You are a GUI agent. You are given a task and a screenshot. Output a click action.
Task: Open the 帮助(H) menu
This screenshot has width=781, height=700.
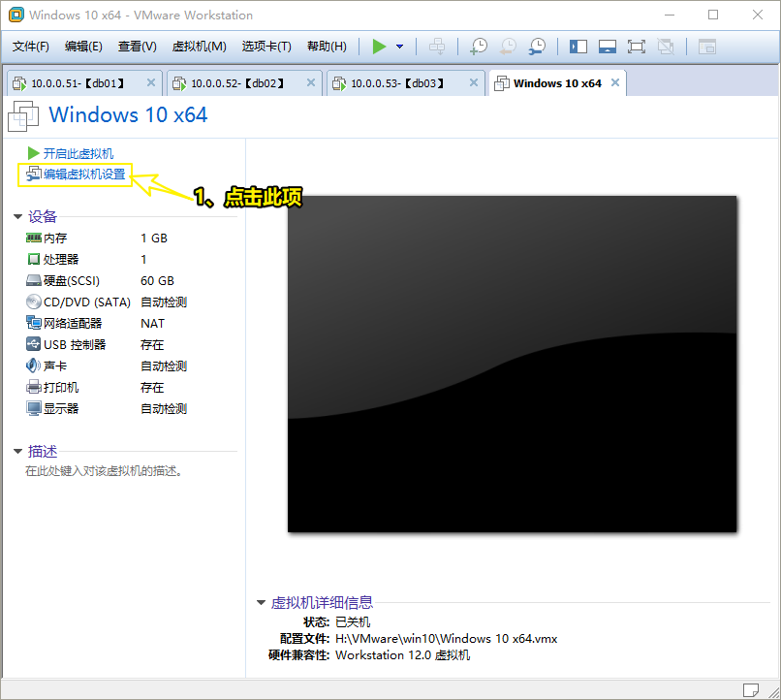[x=327, y=47]
